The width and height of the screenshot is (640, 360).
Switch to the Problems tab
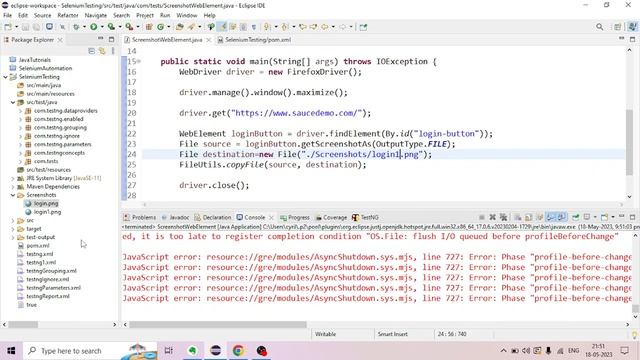(x=140, y=218)
